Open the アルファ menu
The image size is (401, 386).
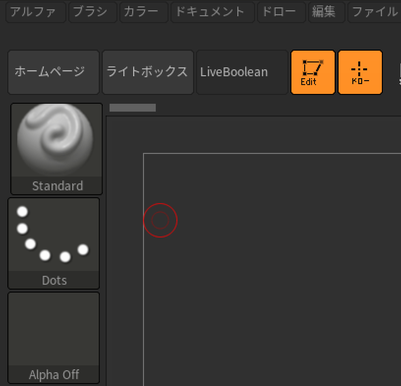pyautogui.click(x=35, y=12)
